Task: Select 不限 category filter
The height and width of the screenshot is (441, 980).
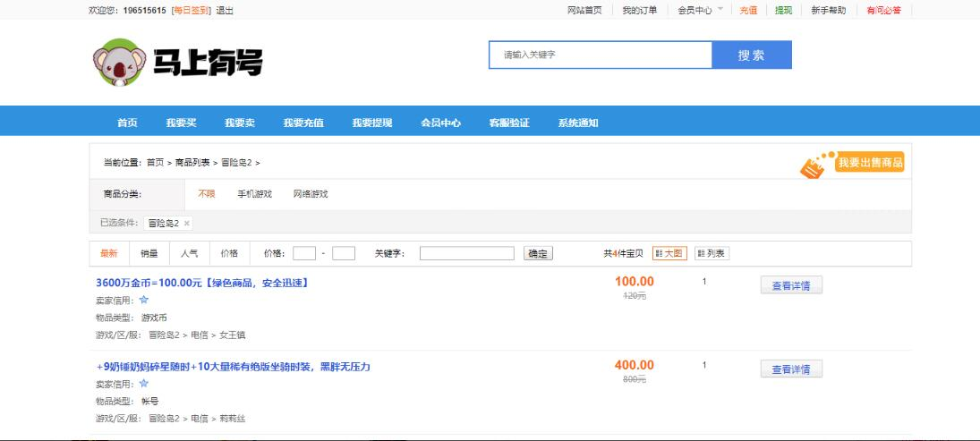Action: (206, 194)
